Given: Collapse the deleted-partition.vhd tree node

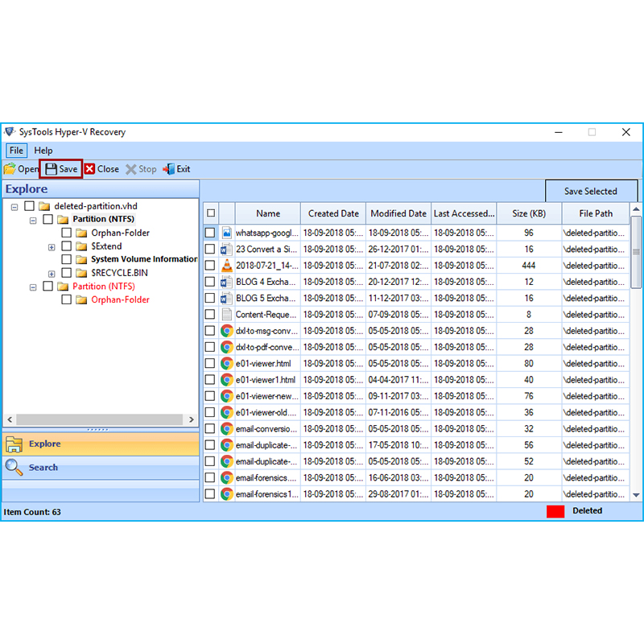Looking at the screenshot, I should coord(14,208).
